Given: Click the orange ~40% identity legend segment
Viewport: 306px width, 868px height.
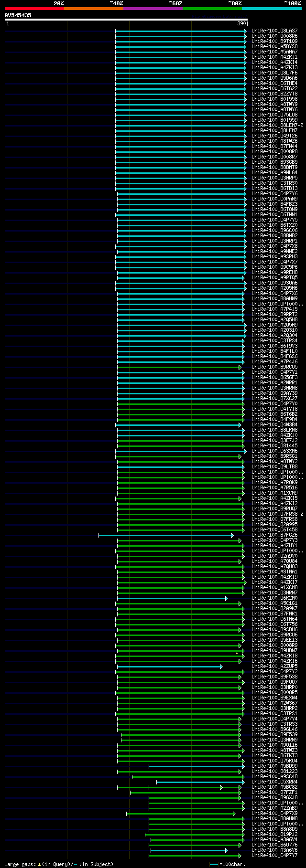Looking at the screenshot, I should pos(94,9).
